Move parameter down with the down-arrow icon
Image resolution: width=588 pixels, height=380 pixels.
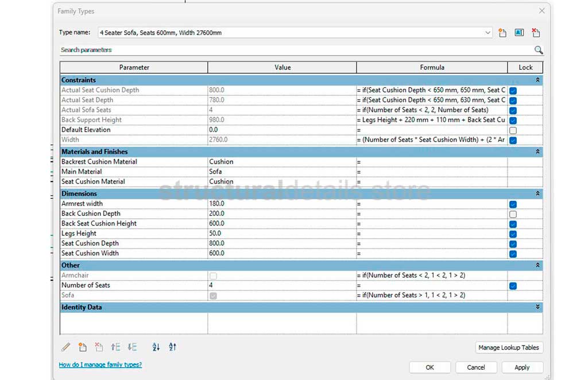[132, 347]
